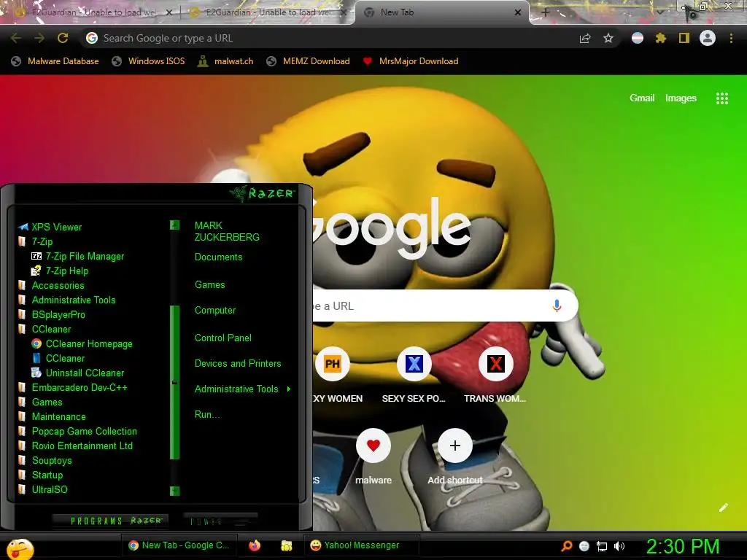The height and width of the screenshot is (560, 747).
Task: Open the SEXY SEX PO... shortcut tile
Action: click(x=414, y=364)
